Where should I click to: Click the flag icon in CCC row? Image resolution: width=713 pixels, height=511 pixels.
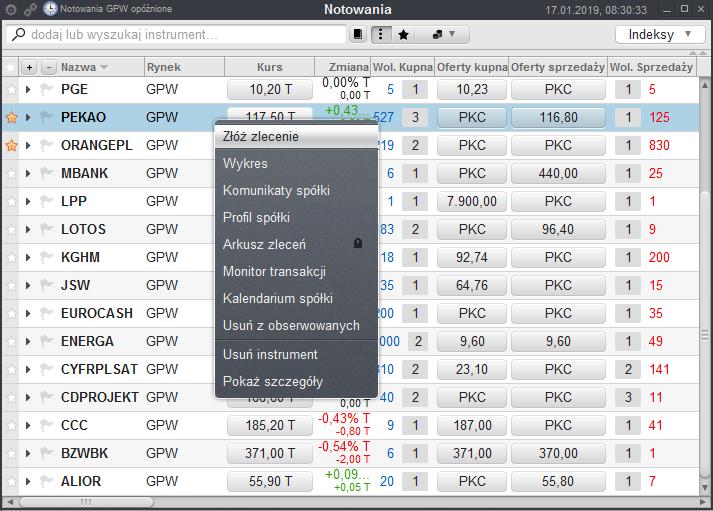point(46,425)
